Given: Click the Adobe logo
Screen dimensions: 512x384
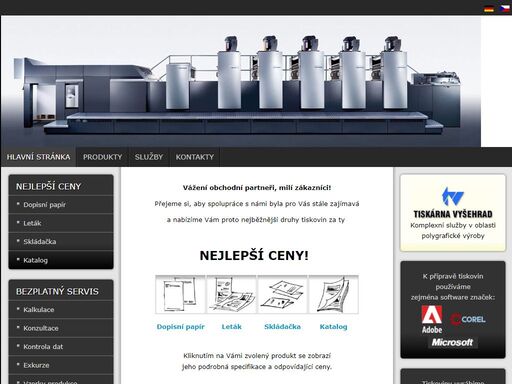Looking at the screenshot, I should pos(432,319).
